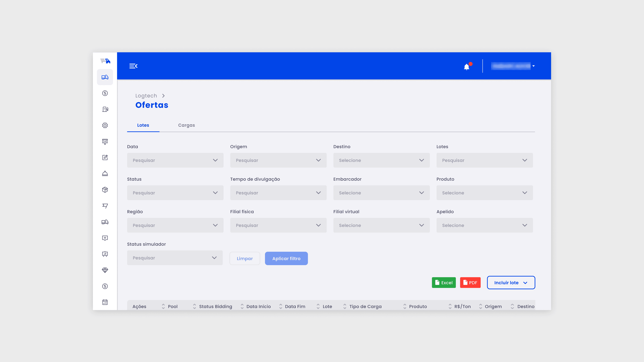The image size is (644, 362).
Task: Select the Lotes tab
Action: 143,125
